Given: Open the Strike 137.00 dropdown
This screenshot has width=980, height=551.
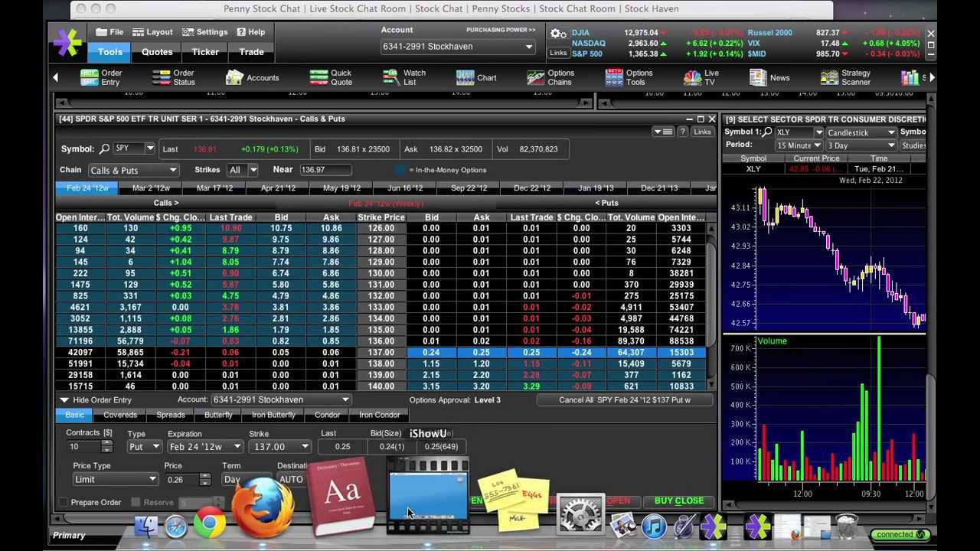Looking at the screenshot, I should tap(279, 447).
